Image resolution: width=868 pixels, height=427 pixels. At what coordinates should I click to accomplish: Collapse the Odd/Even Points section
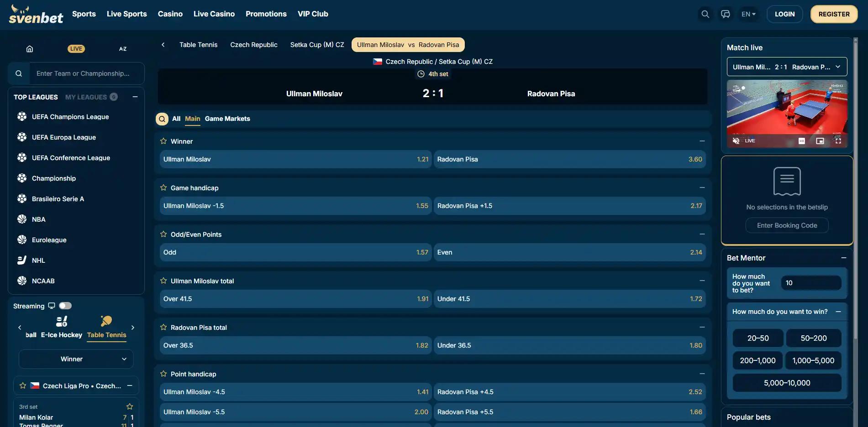click(702, 234)
